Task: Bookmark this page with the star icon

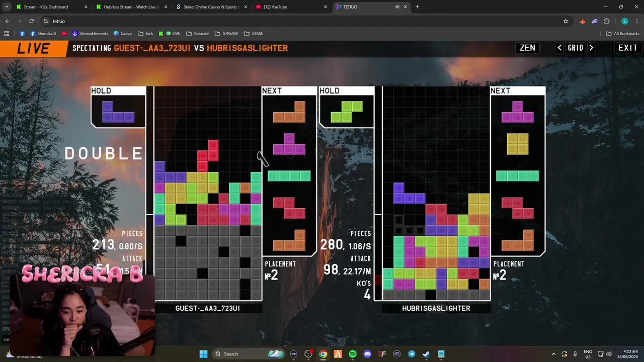Action: pos(566,21)
